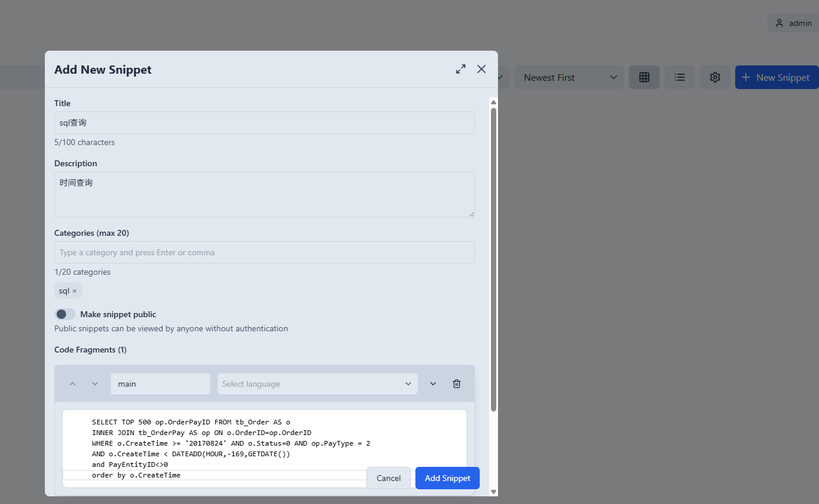Switch to grid view layout
Screen dimensions: 819x504
(644, 77)
